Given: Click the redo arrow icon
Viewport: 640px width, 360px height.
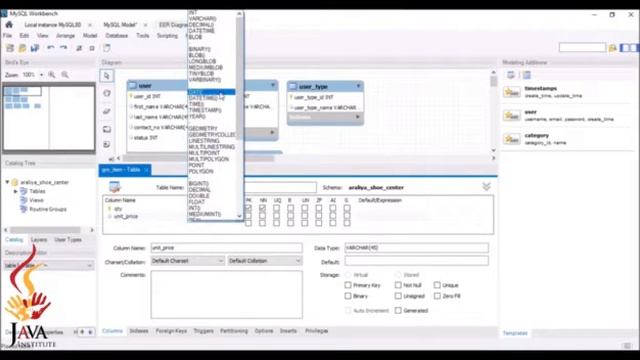Looking at the screenshot, I should (x=64, y=48).
